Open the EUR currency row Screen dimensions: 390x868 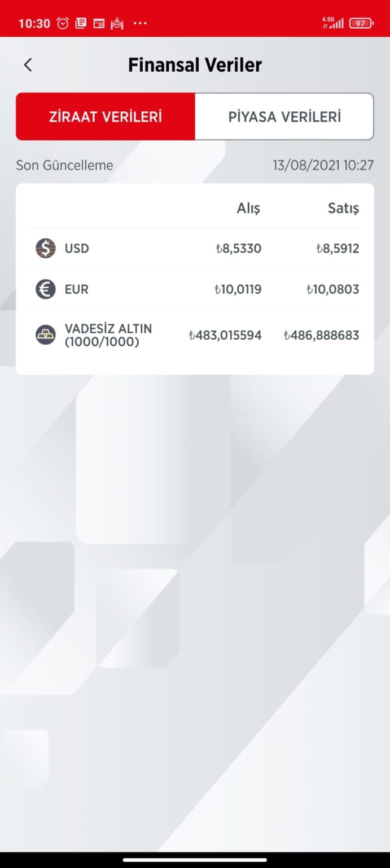(195, 289)
